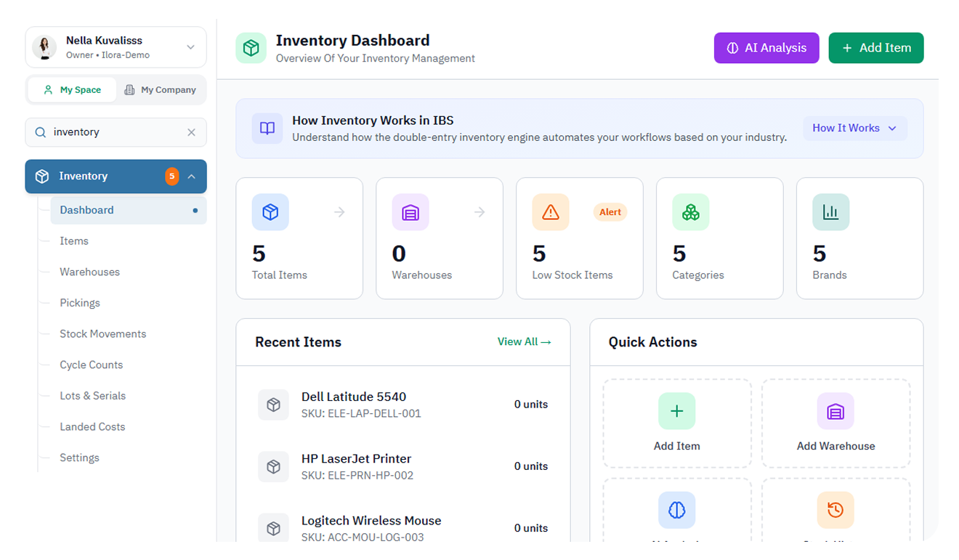Click the Warehouses card purple icon
This screenshot has width=959, height=560.
[410, 212]
